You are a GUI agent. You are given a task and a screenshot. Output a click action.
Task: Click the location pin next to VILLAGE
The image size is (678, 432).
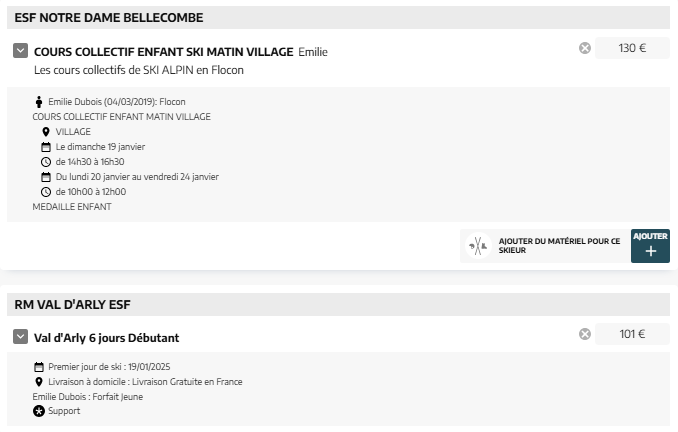tap(46, 132)
